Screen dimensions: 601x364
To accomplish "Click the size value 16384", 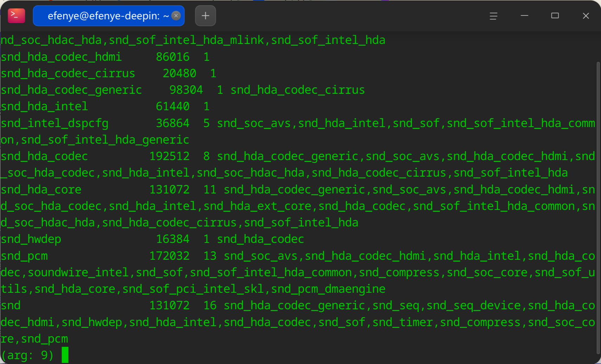I will 173,239.
